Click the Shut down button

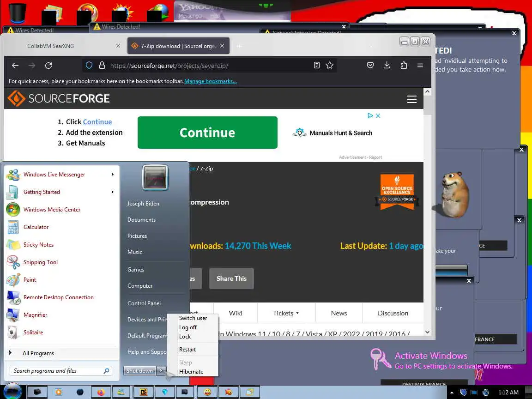140,371
